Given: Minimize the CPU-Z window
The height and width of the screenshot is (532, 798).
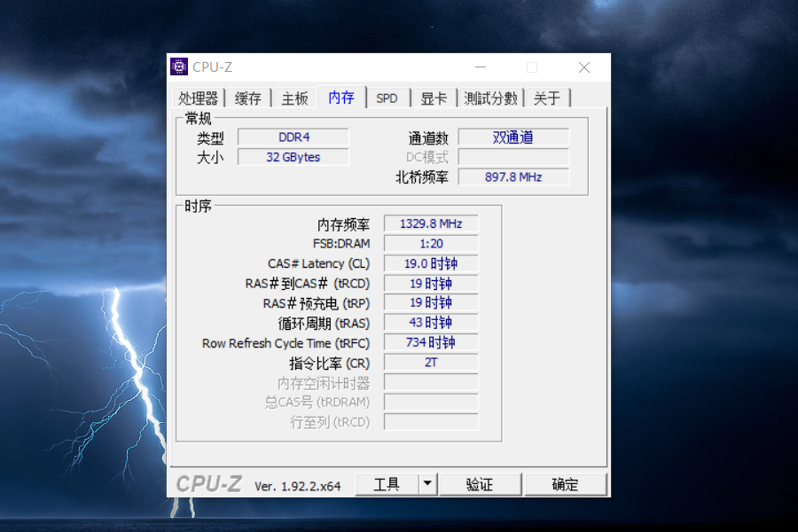Looking at the screenshot, I should tap(481, 67).
